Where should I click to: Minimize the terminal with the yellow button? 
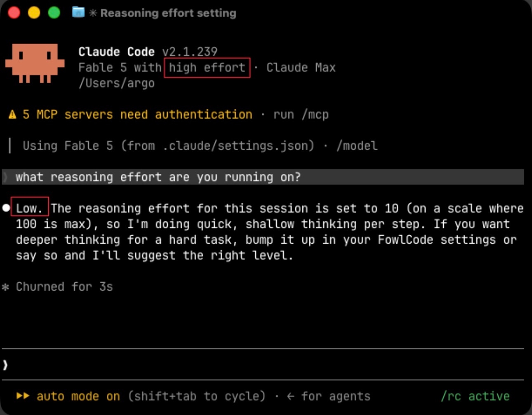click(34, 12)
